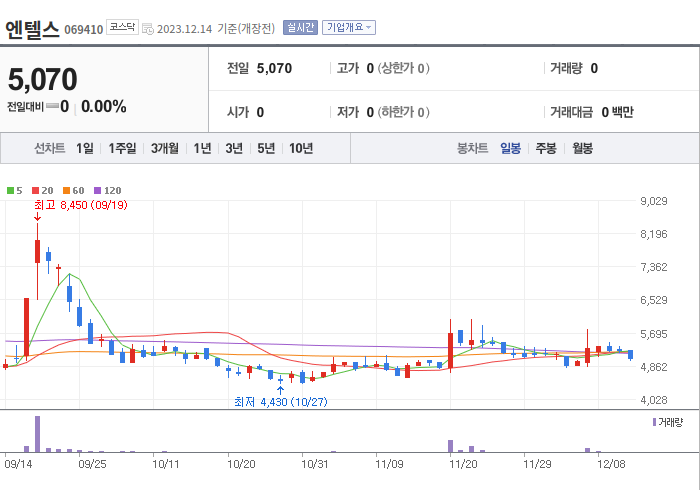
Task: Select the 10년 line chart period
Action: [301, 148]
